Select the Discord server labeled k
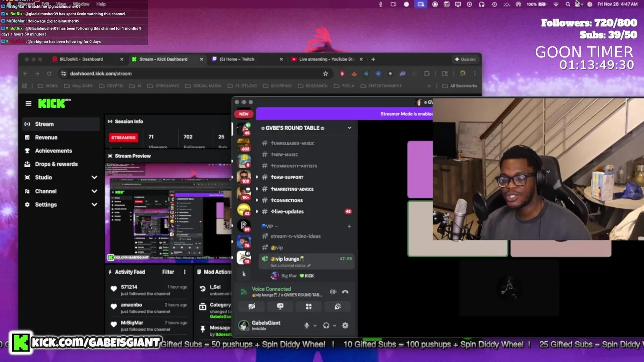Viewport: 644px width, 362px height. 244,274
